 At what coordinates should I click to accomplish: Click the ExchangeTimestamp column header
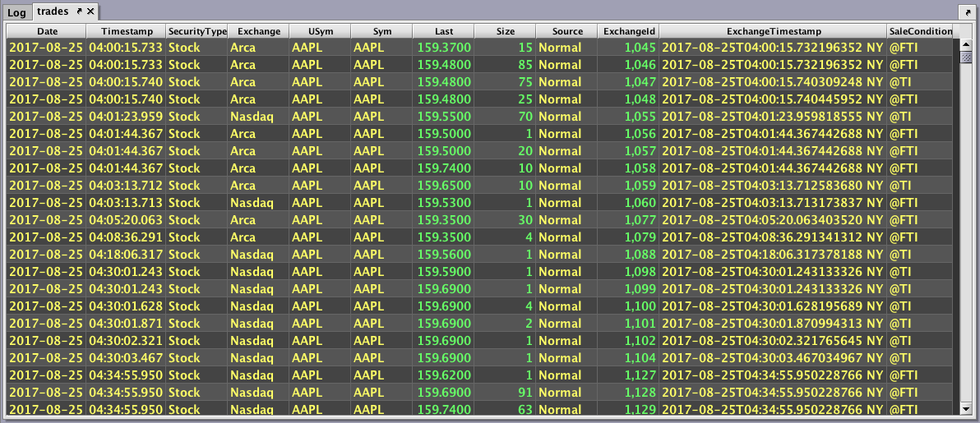click(x=773, y=31)
